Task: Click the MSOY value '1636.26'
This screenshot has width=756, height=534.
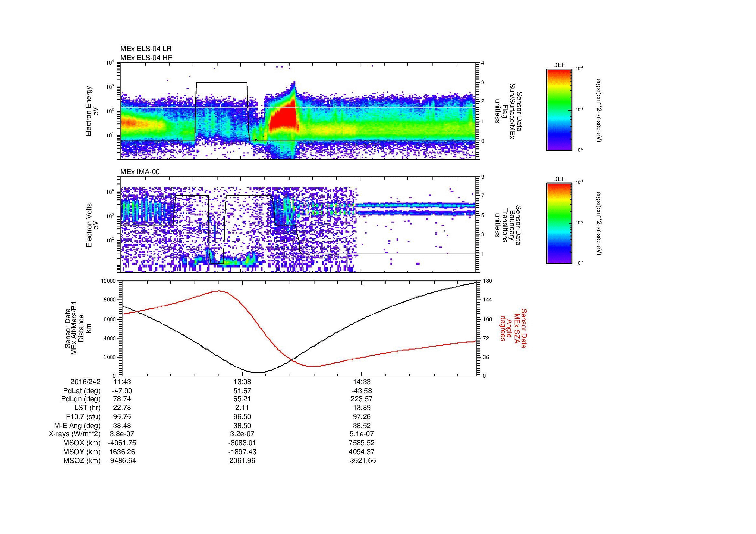Action: pyautogui.click(x=122, y=452)
